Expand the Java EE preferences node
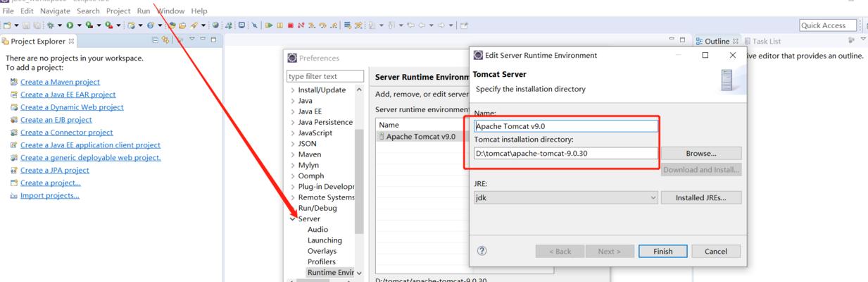Screen dimensions: 868x282 [x=293, y=111]
